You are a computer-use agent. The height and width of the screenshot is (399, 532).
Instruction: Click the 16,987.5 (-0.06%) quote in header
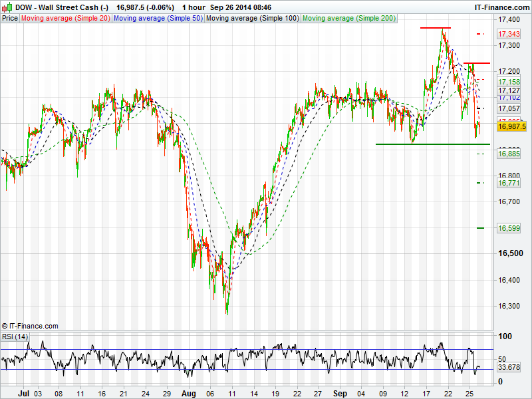pyautogui.click(x=145, y=7)
